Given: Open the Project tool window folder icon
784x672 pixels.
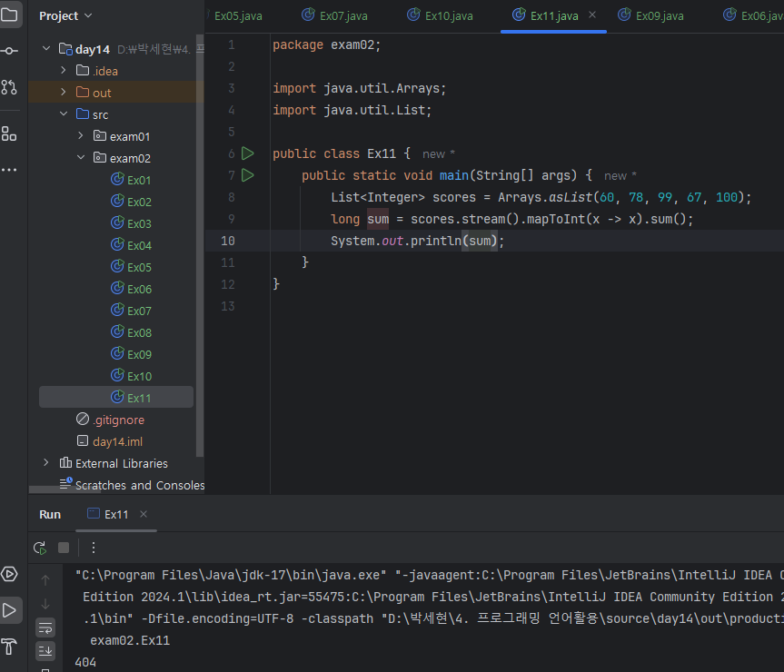Looking at the screenshot, I should pos(9,14).
